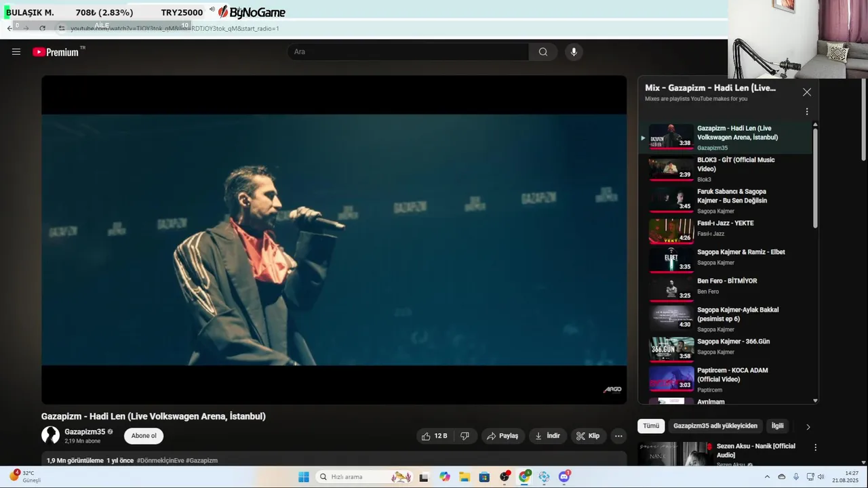Screen dimensions: 868x488
Task: Click 1,9 Mn görüntüleme description text
Action: (75, 461)
